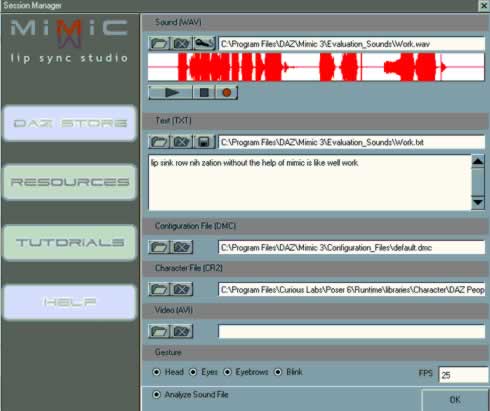Browse for a Character CR2 file
Viewport: 490px width, 411px height.
159,289
